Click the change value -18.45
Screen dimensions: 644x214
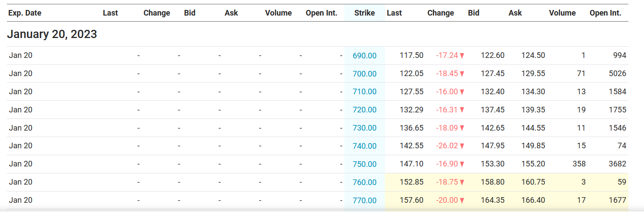coord(447,73)
